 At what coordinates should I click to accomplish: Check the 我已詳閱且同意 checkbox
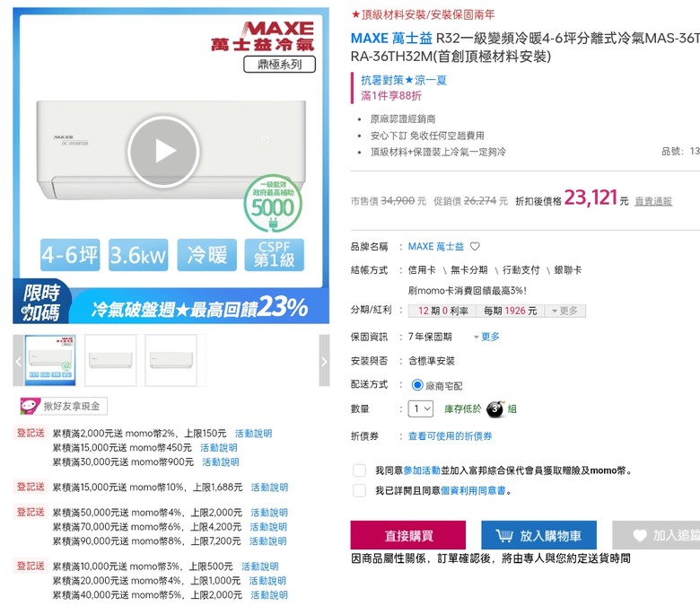tap(359, 490)
